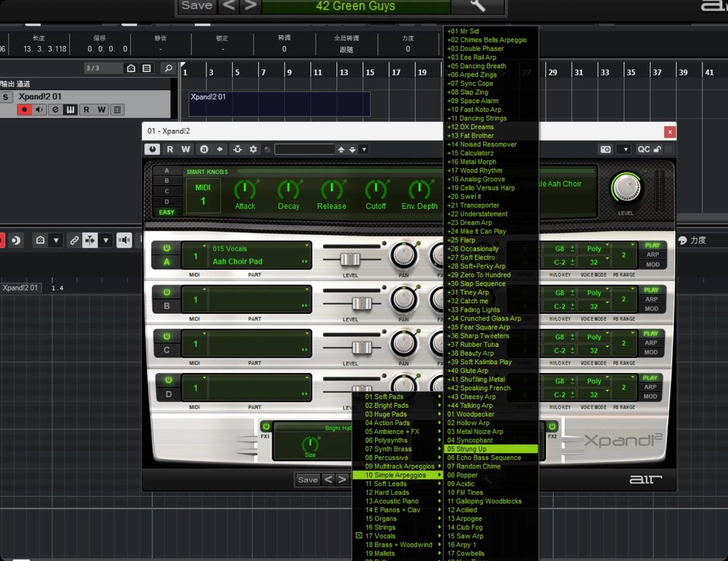728x561 pixels.
Task: Open Part C empty part selector
Action: 260,344
